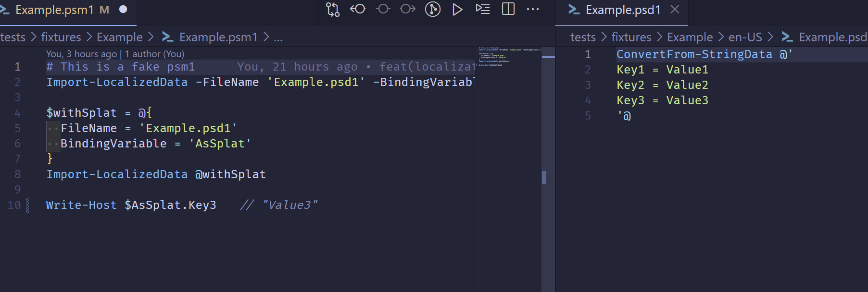Click 'fixtures' breadcrumb in left editor
Image resolution: width=868 pixels, height=292 pixels.
pos(61,37)
